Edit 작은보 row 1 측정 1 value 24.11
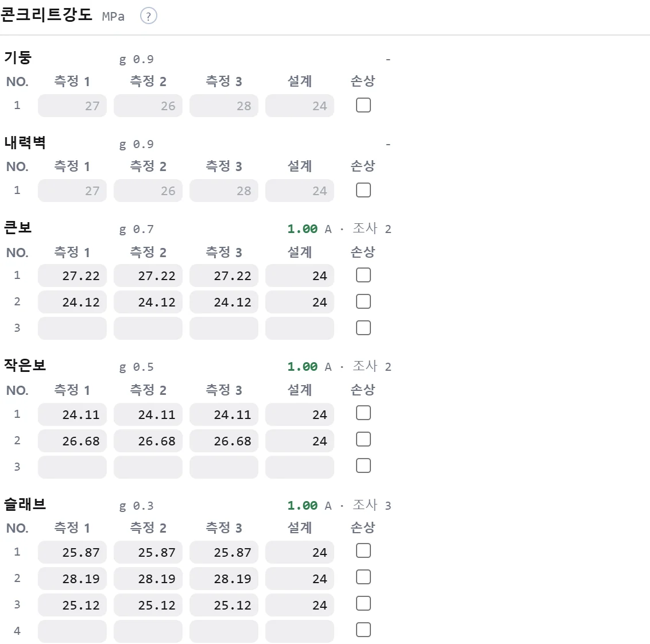650x644 pixels. coord(72,414)
